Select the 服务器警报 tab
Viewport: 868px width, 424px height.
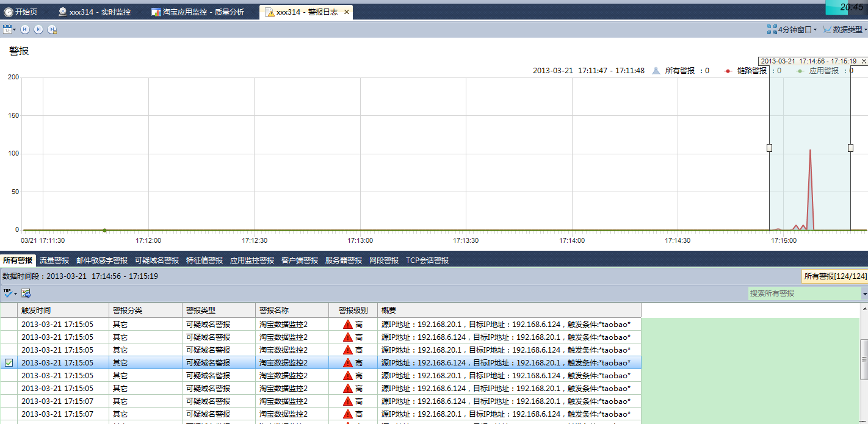pos(344,261)
